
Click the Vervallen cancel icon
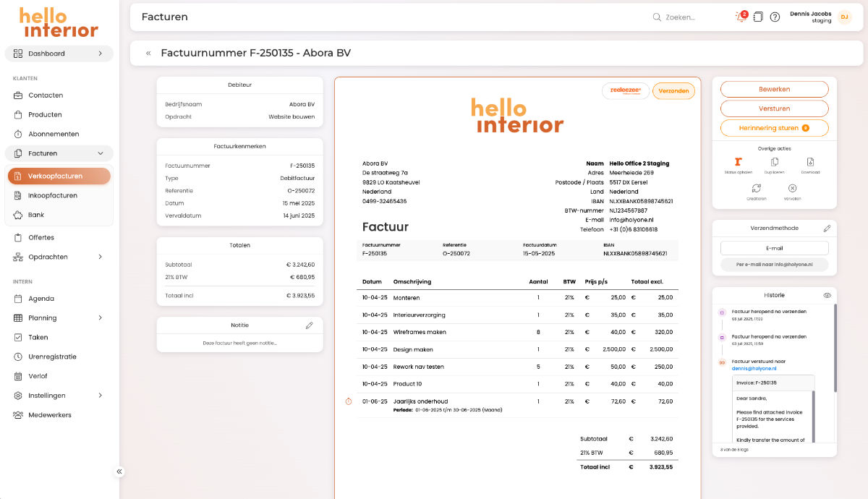pos(792,188)
